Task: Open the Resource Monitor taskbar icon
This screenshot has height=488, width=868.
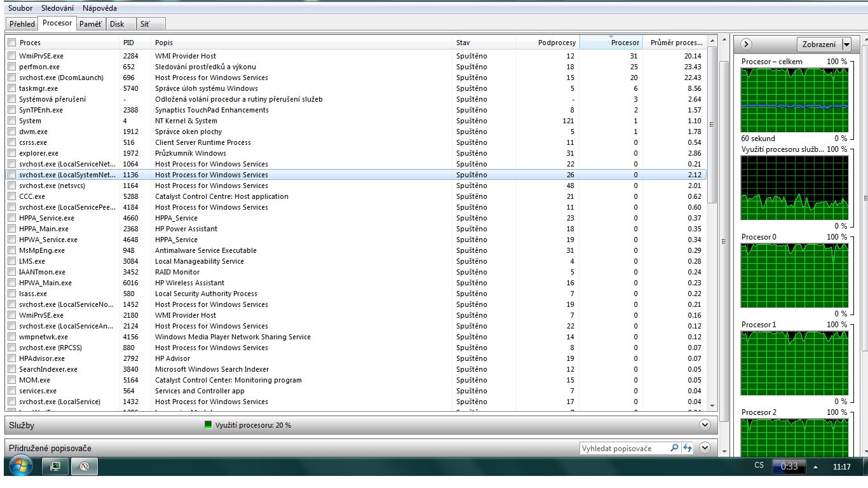Action: [x=84, y=466]
